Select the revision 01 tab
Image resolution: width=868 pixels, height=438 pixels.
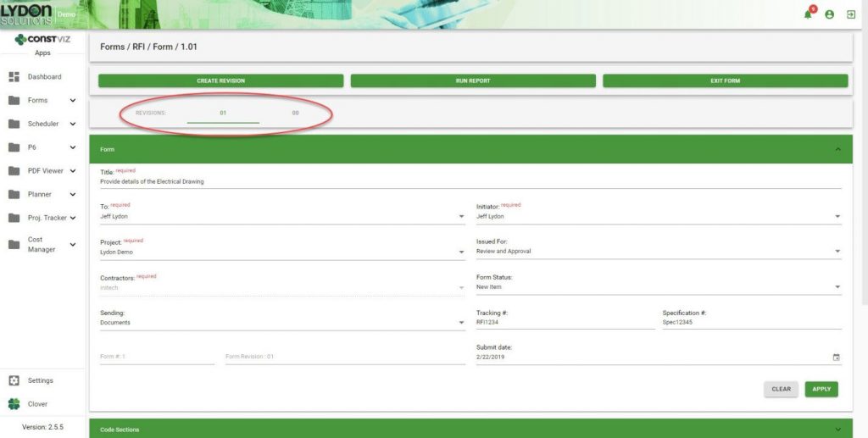[223, 113]
